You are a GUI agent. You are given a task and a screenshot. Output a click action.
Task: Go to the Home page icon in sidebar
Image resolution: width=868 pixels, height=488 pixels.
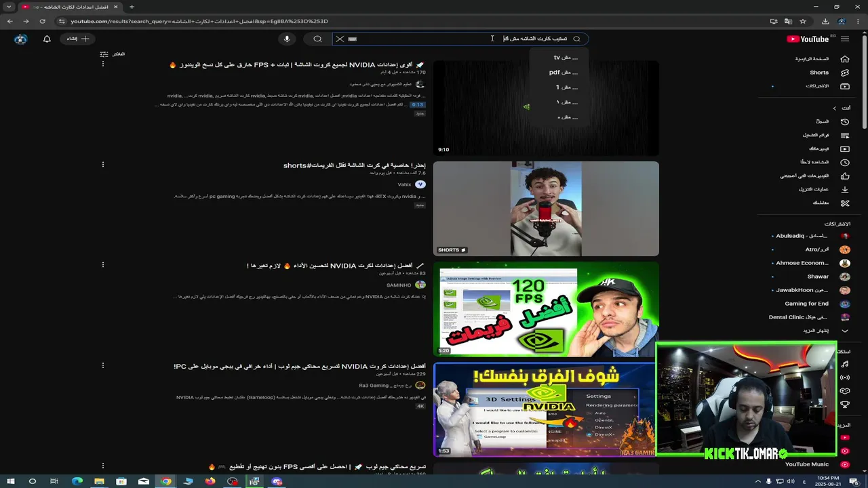coord(844,59)
